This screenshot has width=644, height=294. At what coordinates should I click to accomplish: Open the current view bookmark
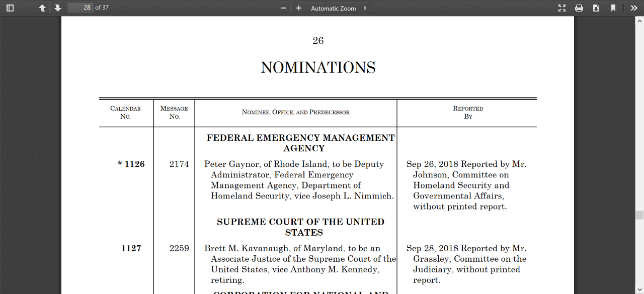click(613, 8)
